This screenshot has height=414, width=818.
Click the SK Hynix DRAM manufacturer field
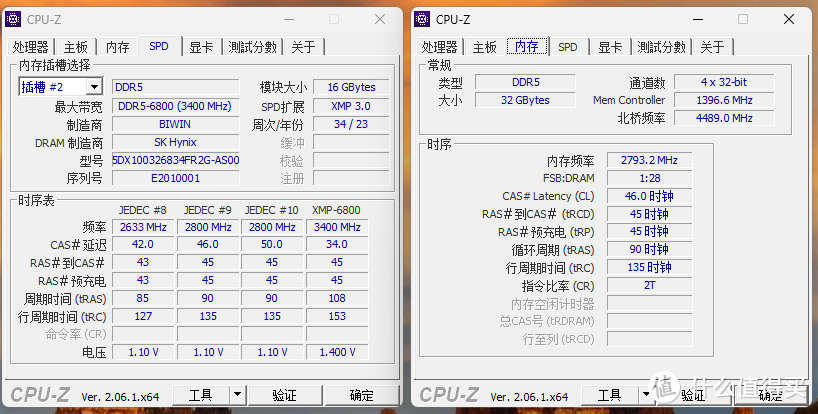tap(175, 142)
